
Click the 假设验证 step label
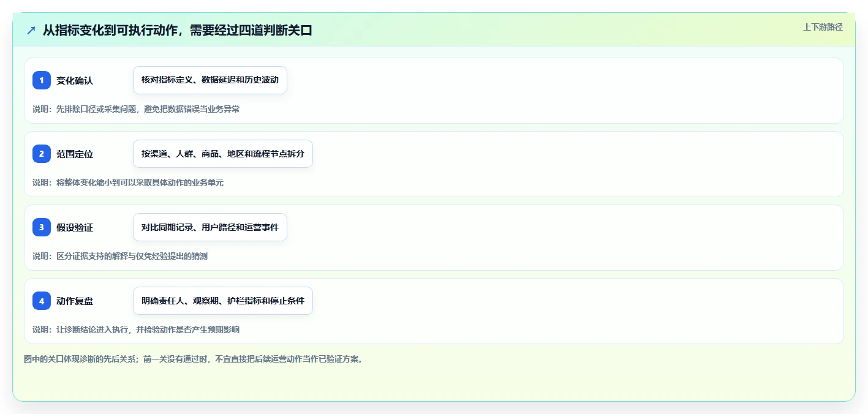tap(75, 227)
